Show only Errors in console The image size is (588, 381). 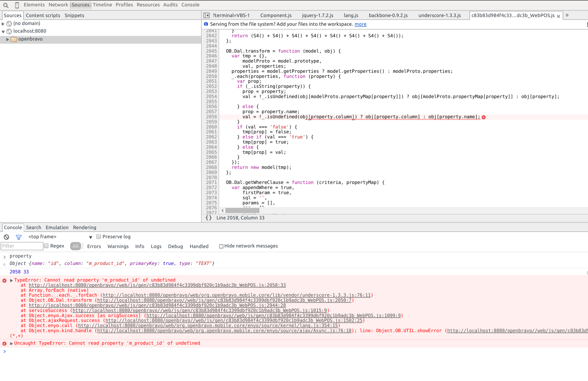point(94,246)
